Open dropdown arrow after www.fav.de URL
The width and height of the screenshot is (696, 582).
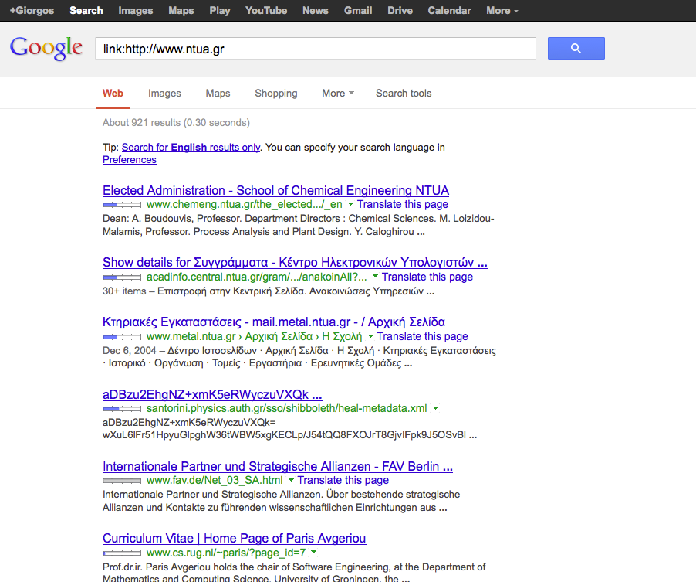[291, 480]
